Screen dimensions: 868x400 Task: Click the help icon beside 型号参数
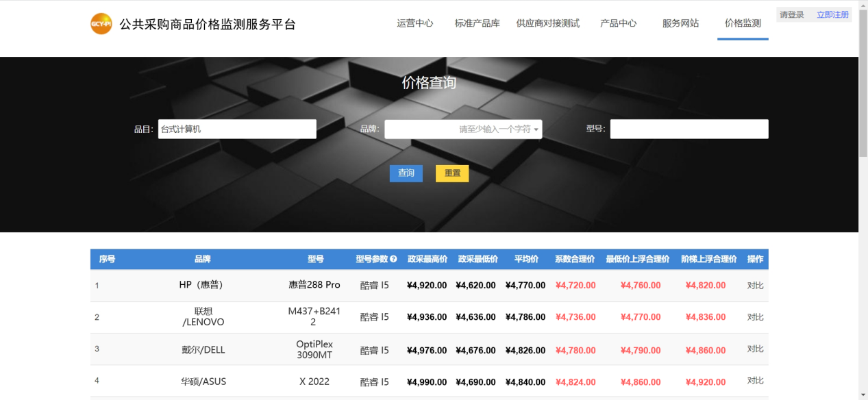394,260
